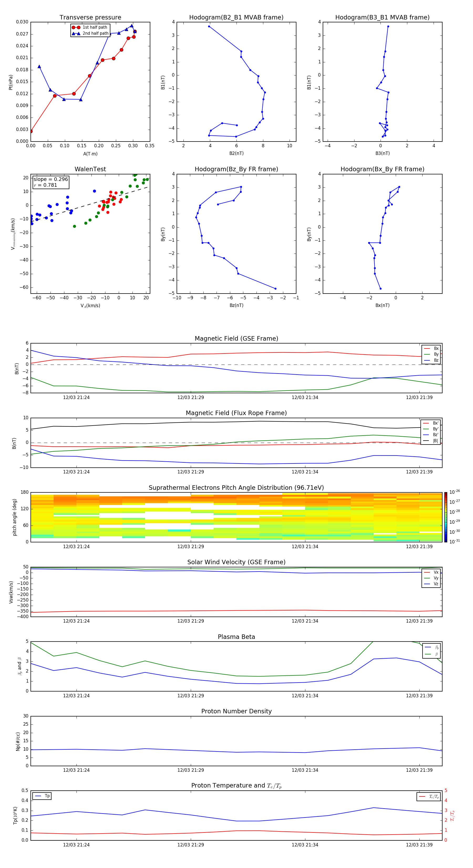Click the 'Transverse pressure' plot title

(x=90, y=17)
